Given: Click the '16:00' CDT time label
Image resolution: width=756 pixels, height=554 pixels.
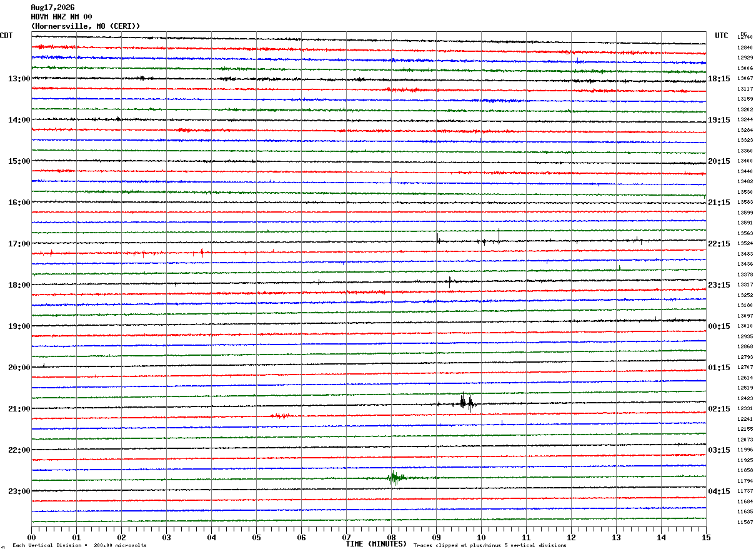Looking at the screenshot, I should click(19, 203).
